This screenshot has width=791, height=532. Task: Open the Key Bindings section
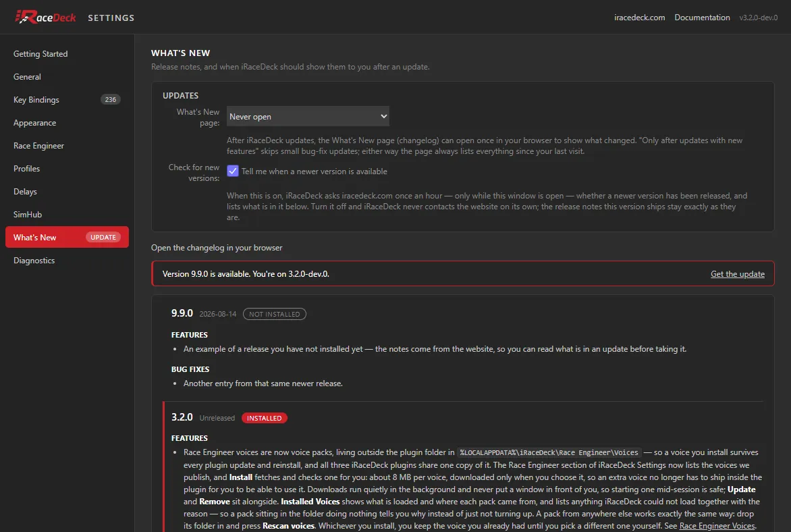(67, 99)
